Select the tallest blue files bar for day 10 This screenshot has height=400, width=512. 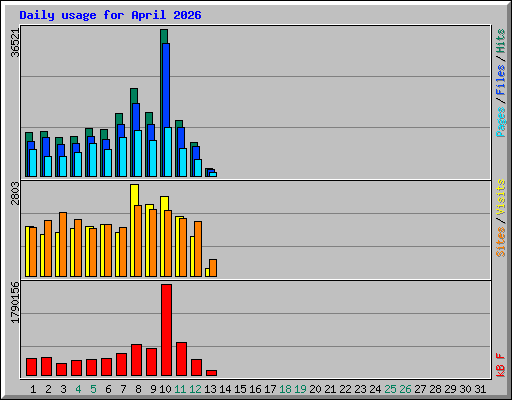[165, 110]
